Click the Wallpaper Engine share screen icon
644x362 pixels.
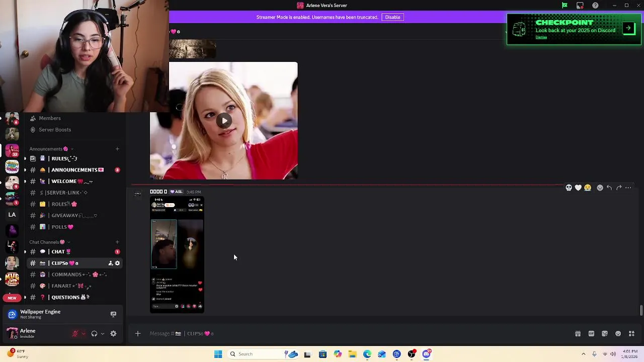113,314
